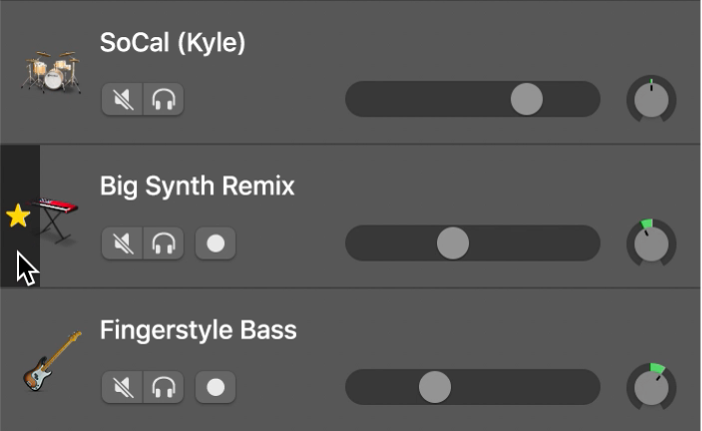This screenshot has height=431, width=702.
Task: Click the Big Synth Remix volume slider knob
Action: (453, 243)
